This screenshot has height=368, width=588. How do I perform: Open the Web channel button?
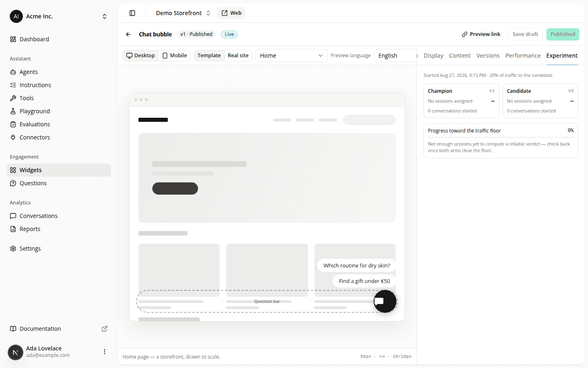[232, 13]
